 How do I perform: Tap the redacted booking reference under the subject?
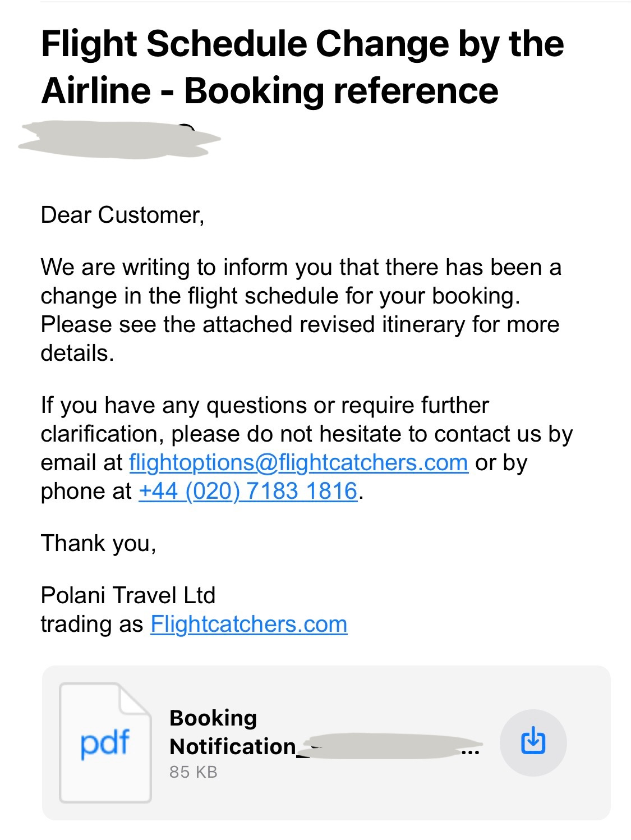119,139
